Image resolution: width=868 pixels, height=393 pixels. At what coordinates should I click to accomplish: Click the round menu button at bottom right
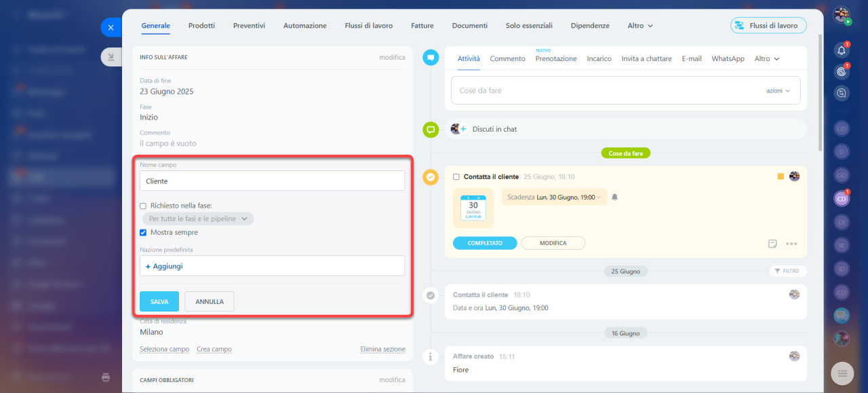pos(842,373)
